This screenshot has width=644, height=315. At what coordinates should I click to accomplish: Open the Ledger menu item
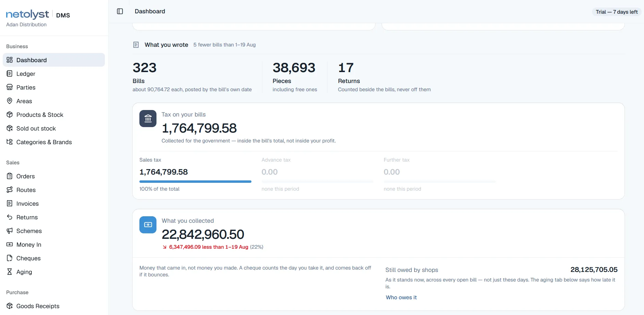[x=54, y=73]
